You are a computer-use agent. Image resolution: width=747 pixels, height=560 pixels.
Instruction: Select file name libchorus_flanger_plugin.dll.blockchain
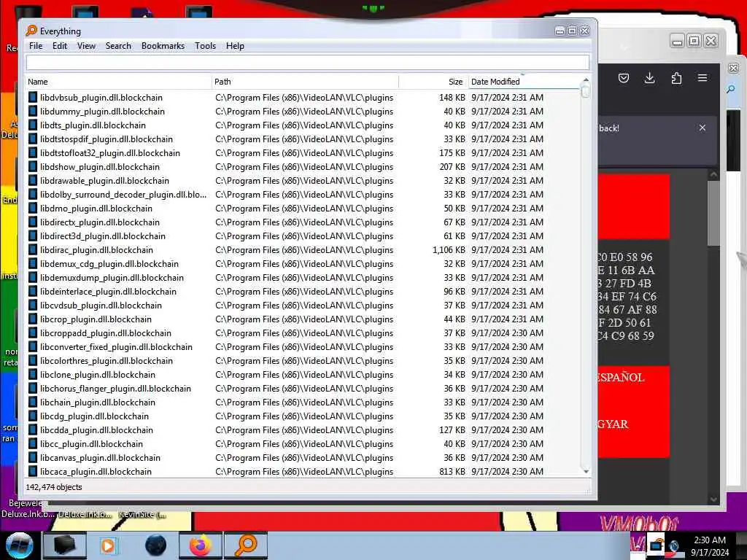(116, 389)
